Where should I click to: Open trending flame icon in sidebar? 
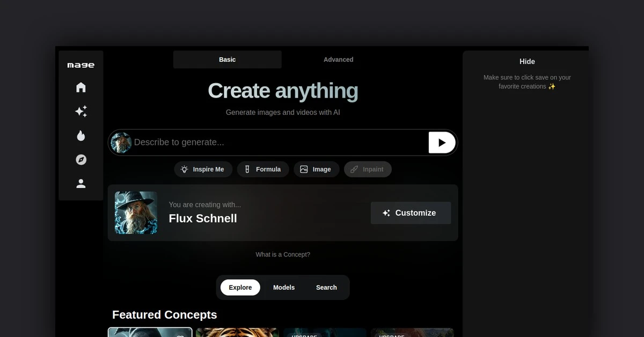(81, 136)
